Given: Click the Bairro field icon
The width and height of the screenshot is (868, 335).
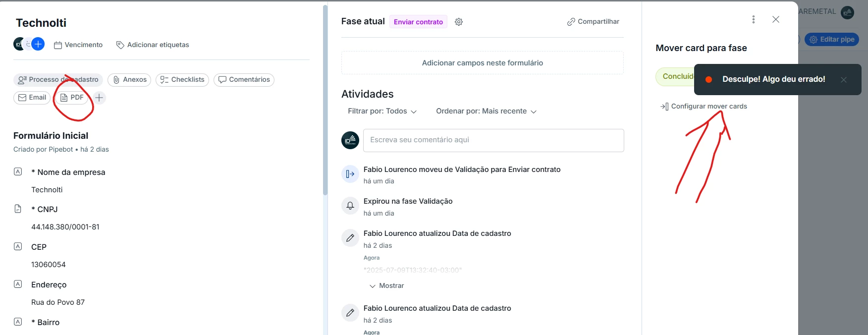Looking at the screenshot, I should click(x=18, y=322).
